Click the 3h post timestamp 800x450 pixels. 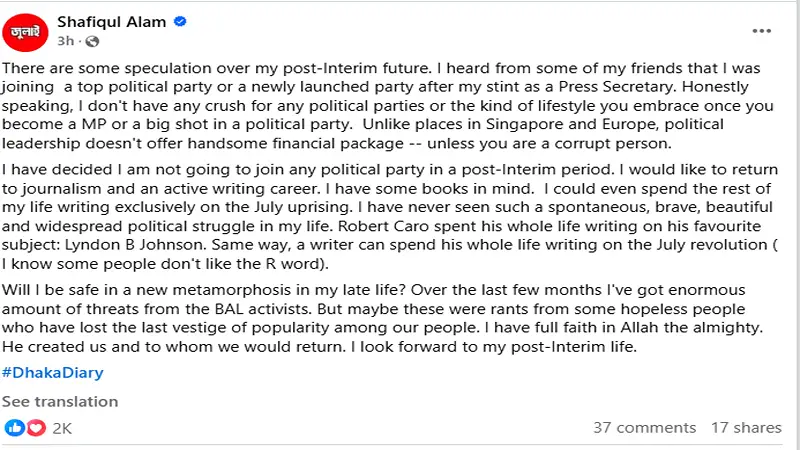[65, 41]
